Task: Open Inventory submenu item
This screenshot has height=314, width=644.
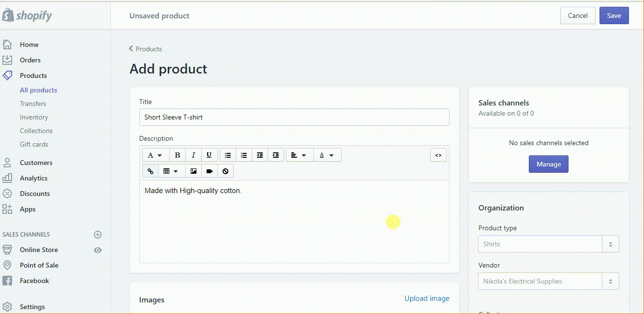Action: click(x=34, y=117)
